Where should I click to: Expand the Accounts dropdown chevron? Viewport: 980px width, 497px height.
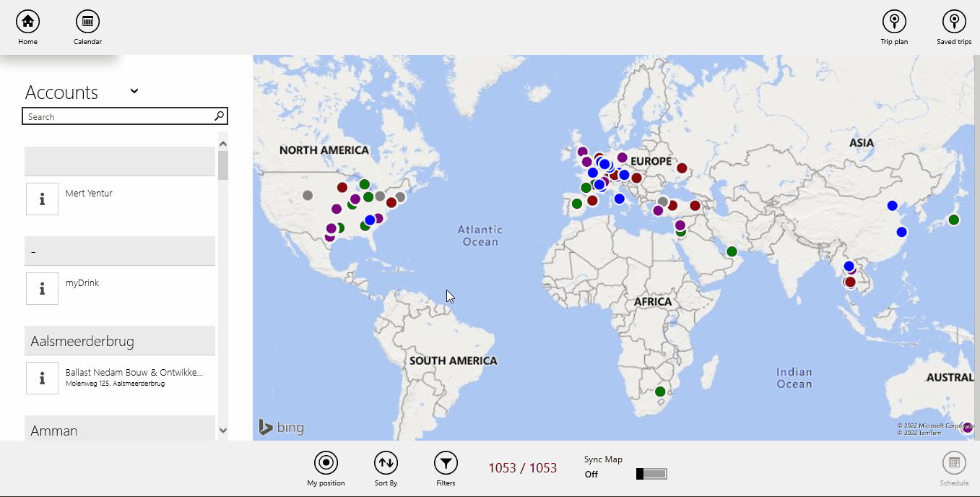(134, 91)
